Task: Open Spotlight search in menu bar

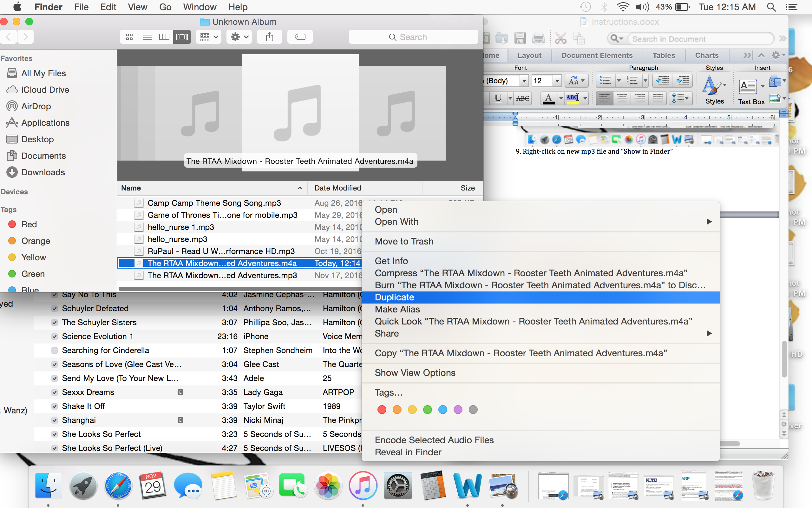Action: click(771, 7)
